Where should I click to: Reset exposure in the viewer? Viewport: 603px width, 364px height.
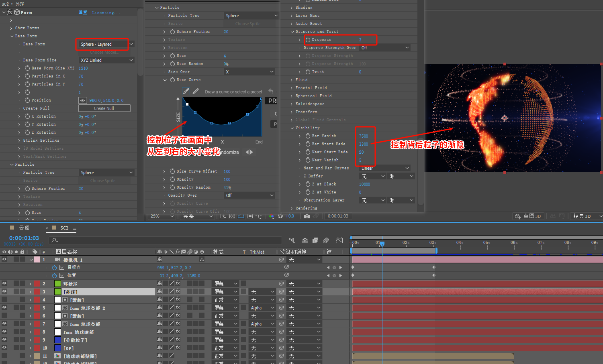[x=280, y=216]
